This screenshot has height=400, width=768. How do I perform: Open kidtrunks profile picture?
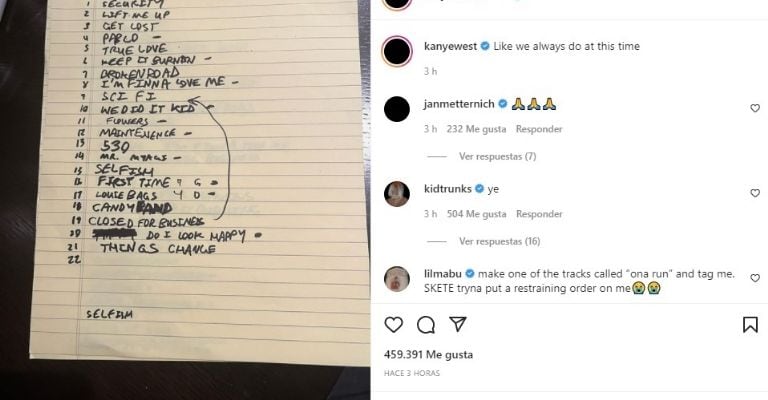tap(397, 194)
